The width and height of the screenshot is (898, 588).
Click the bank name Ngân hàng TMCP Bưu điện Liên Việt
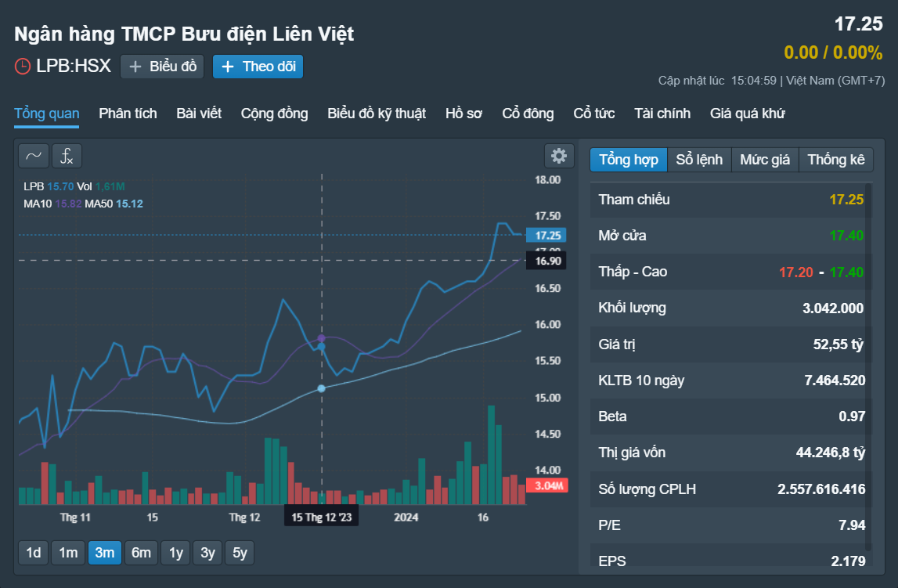184,34
